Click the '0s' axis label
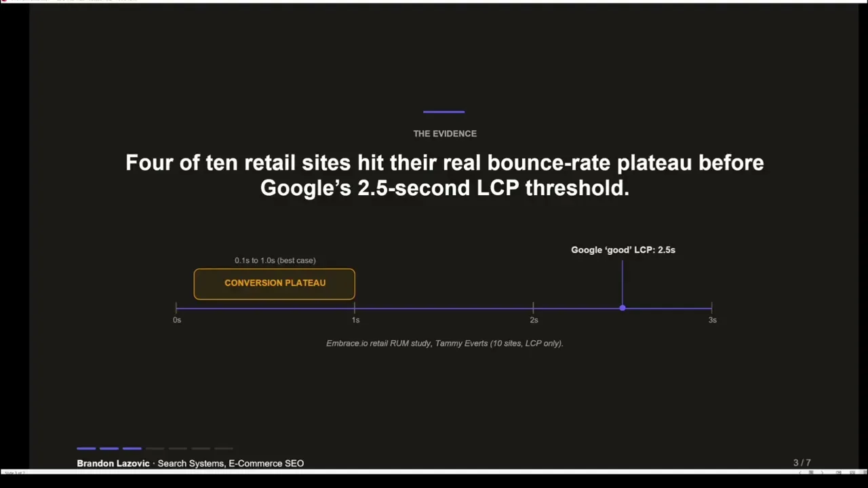The width and height of the screenshot is (868, 488). coord(177,320)
